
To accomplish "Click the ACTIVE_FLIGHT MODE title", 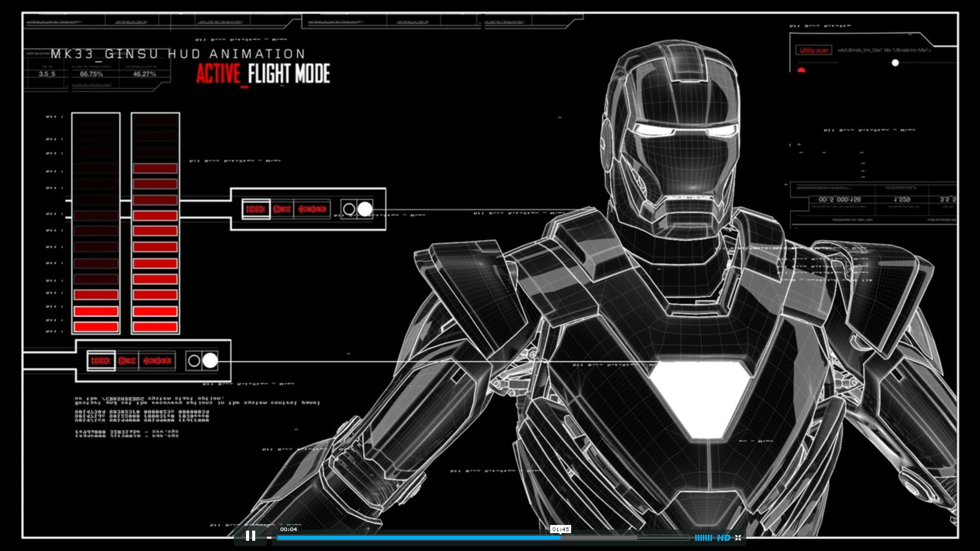I will pyautogui.click(x=263, y=74).
